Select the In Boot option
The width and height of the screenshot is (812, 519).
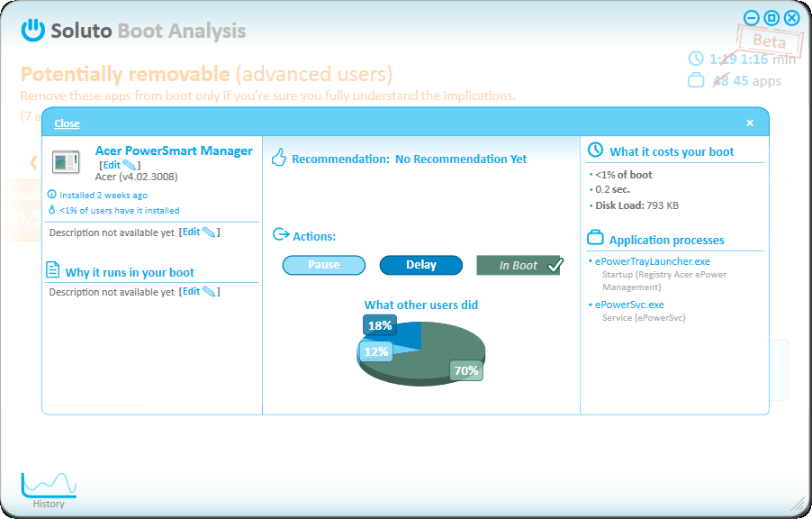point(519,265)
